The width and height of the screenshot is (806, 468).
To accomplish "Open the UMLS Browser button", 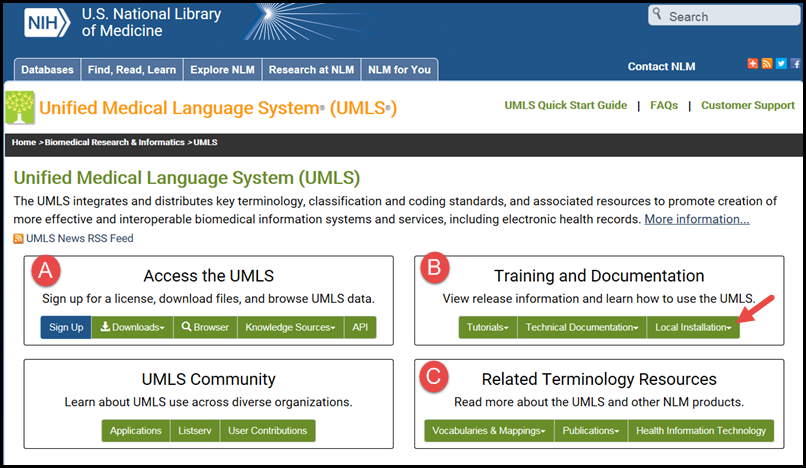I will pos(205,328).
